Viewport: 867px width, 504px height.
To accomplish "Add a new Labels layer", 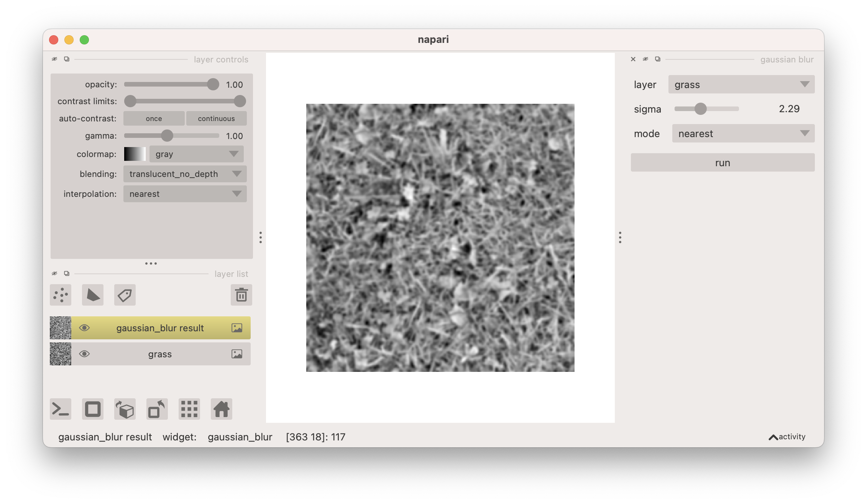I will [x=125, y=295].
